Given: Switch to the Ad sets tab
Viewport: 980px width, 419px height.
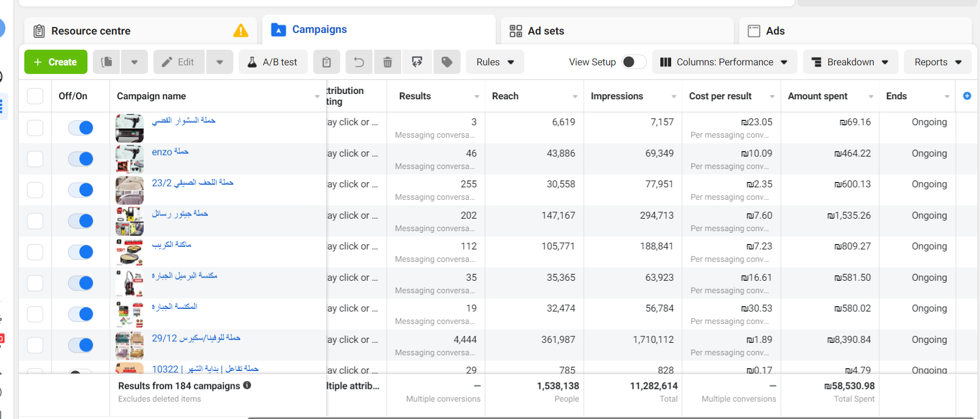Looking at the screenshot, I should [x=545, y=31].
